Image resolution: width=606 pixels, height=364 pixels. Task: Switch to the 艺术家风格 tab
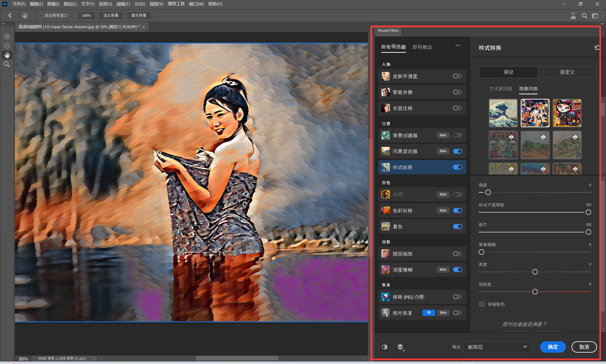tap(501, 89)
